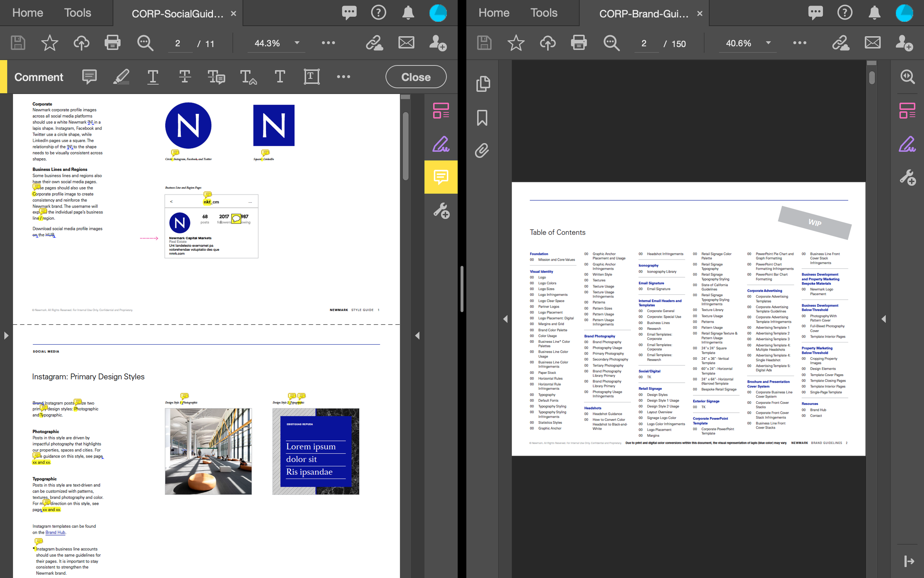Click the left document vertical scrollbar thumb
This screenshot has height=578, width=924.
click(x=405, y=145)
